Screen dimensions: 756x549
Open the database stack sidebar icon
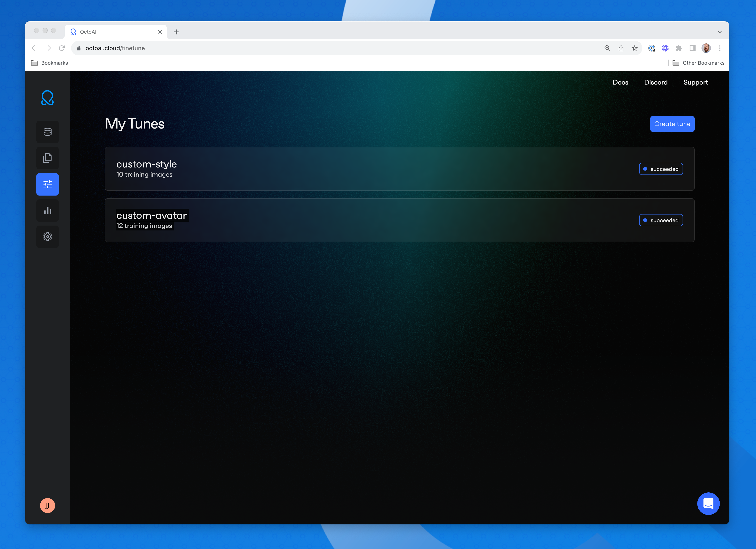(47, 132)
